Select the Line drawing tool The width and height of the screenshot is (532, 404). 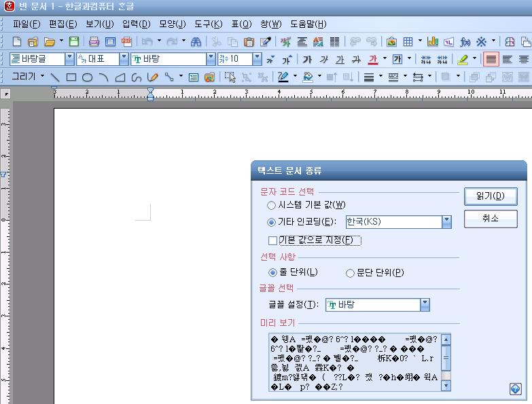pos(54,77)
